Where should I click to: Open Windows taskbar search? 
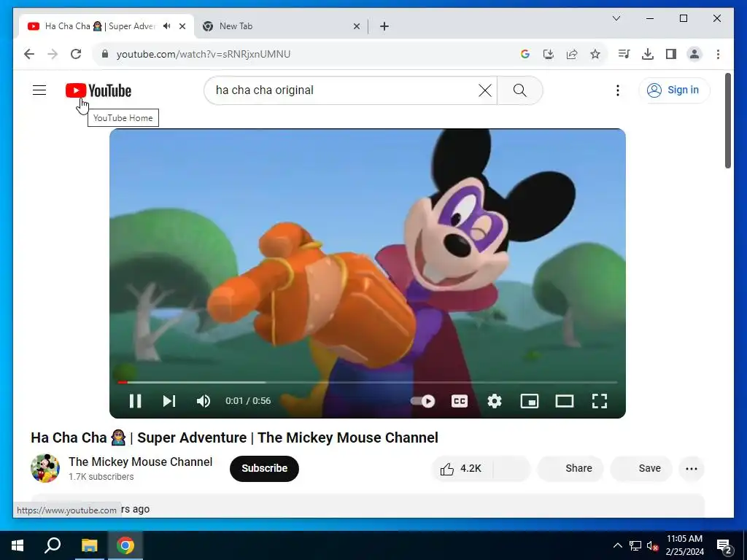pyautogui.click(x=53, y=545)
